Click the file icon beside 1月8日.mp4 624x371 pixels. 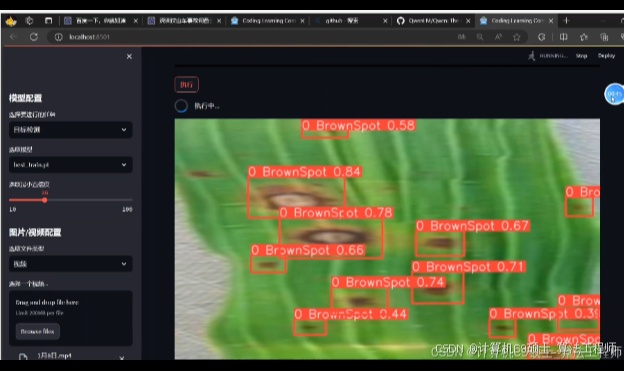point(23,356)
